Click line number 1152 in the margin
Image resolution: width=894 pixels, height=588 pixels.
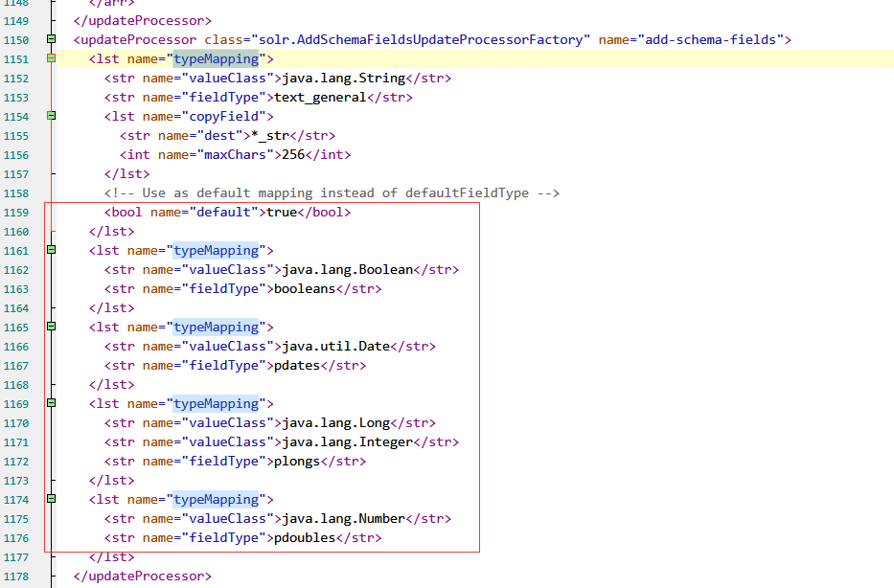16,79
